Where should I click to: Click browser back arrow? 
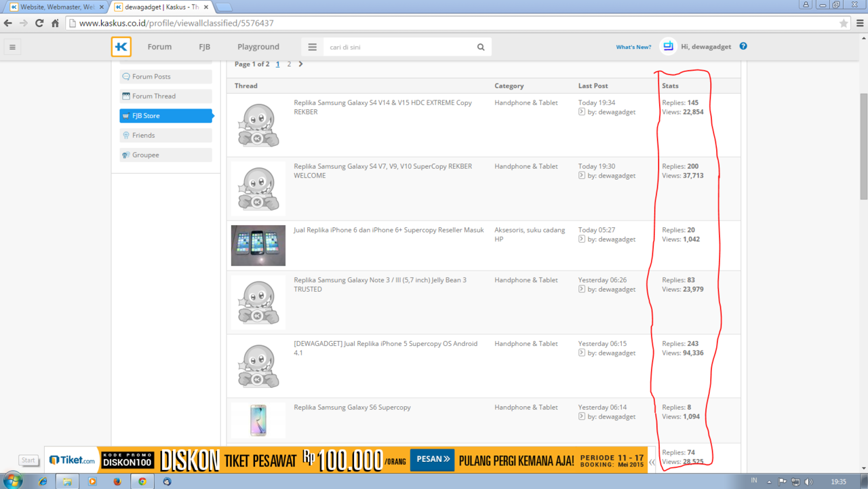[x=8, y=23]
